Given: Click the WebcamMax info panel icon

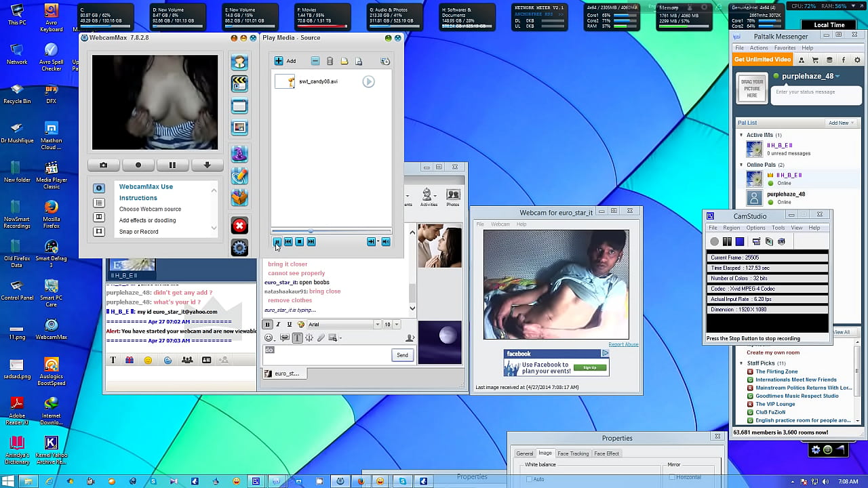Looking at the screenshot, I should 99,188.
